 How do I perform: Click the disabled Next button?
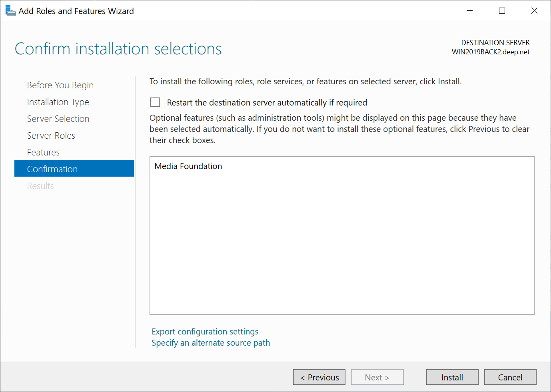377,377
